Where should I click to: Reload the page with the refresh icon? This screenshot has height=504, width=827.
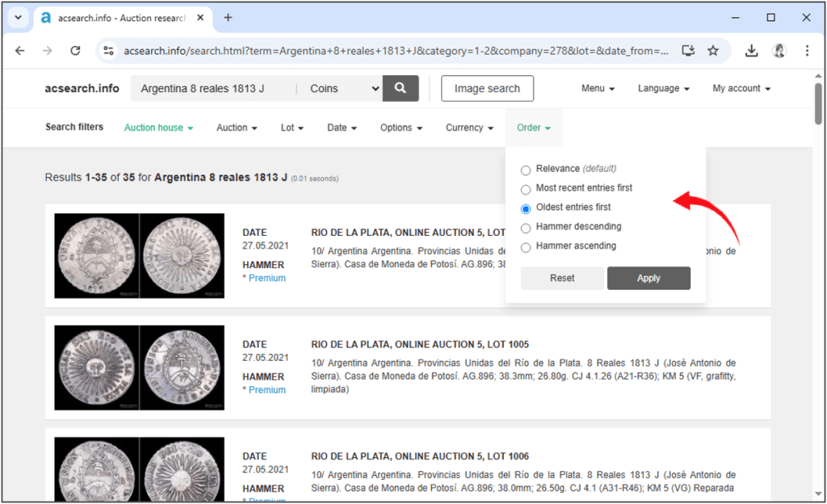pyautogui.click(x=75, y=51)
